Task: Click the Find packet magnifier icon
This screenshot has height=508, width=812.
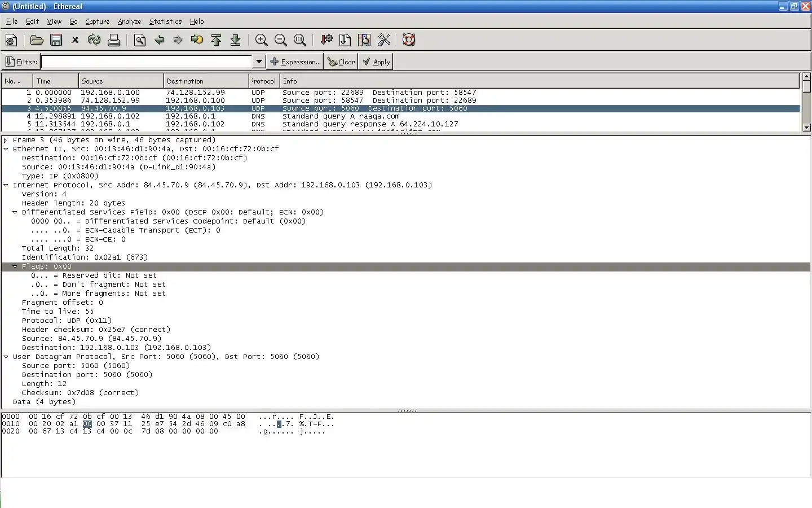Action: (x=140, y=40)
